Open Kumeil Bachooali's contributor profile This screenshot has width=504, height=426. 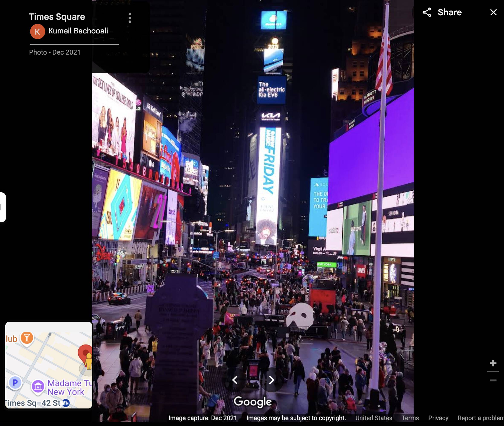pyautogui.click(x=78, y=31)
